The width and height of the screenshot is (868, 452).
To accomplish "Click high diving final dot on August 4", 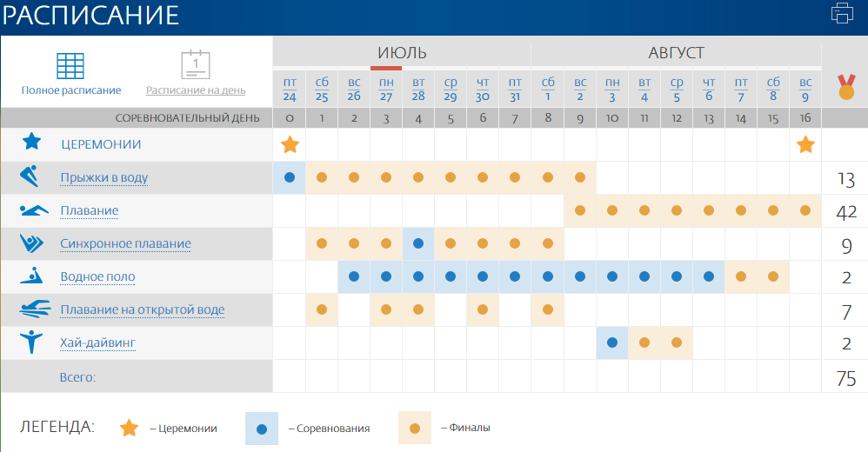I will (644, 342).
